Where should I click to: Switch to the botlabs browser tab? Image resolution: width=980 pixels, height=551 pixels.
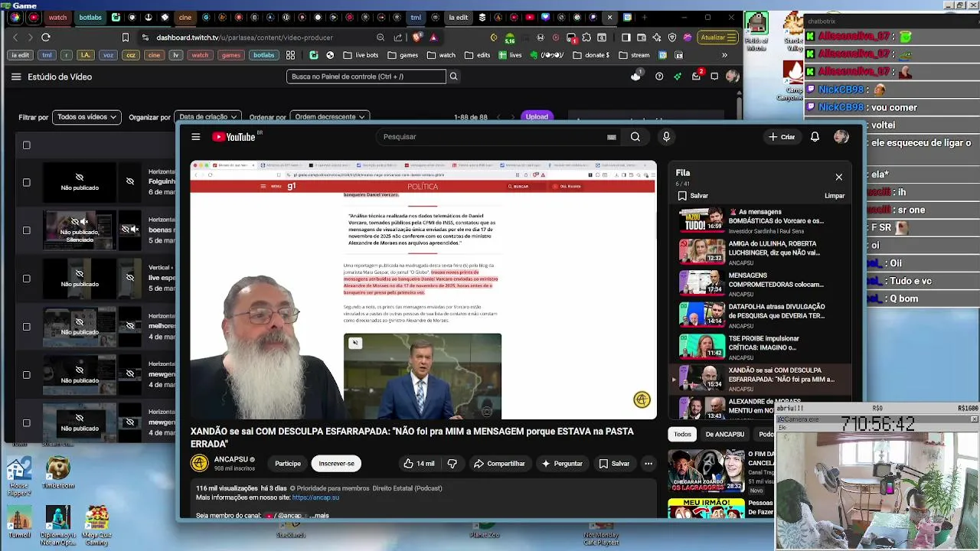[90, 17]
